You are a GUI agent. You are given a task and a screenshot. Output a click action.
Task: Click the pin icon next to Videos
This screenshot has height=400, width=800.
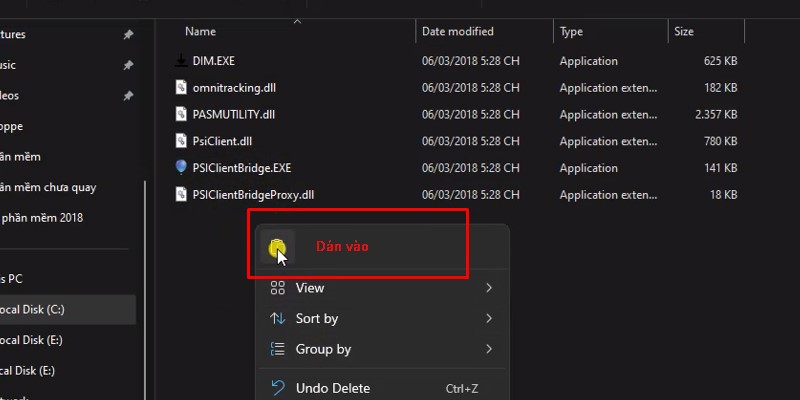(x=128, y=96)
